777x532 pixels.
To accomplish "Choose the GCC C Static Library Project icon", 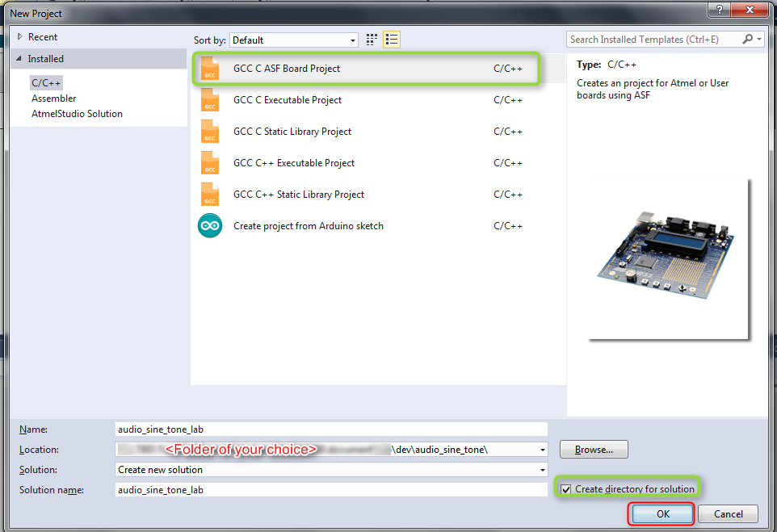I will 210,132.
